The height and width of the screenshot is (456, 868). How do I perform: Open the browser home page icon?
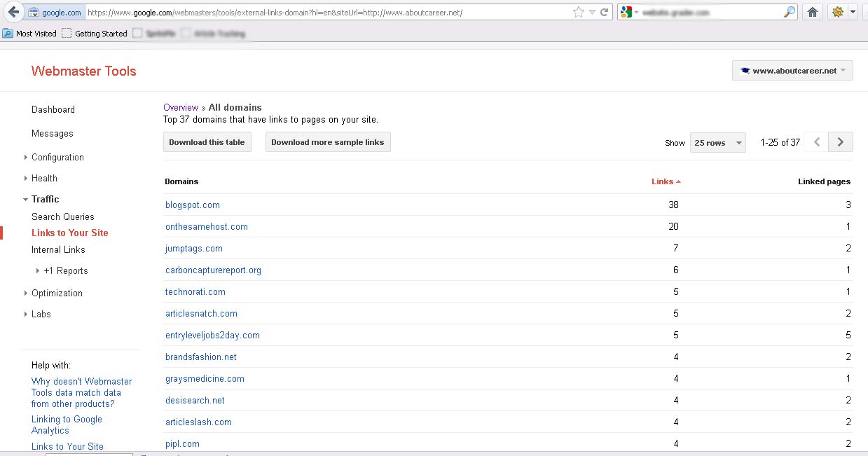[813, 12]
